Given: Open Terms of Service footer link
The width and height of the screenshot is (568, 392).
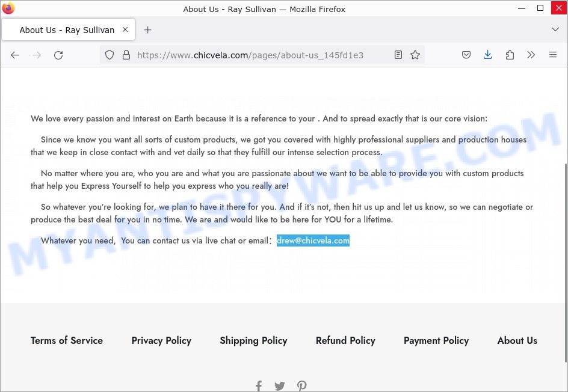Looking at the screenshot, I should [67, 341].
